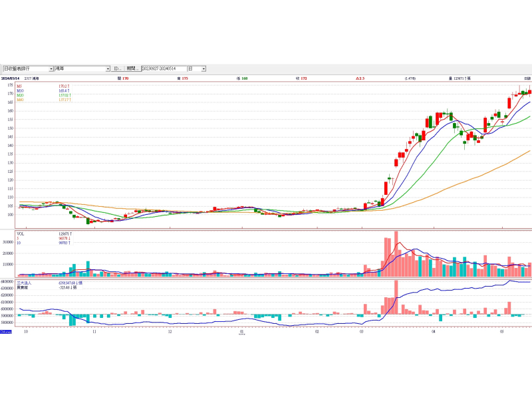Select the M60 moving average legend
The height and width of the screenshot is (399, 532).
pyautogui.click(x=20, y=100)
